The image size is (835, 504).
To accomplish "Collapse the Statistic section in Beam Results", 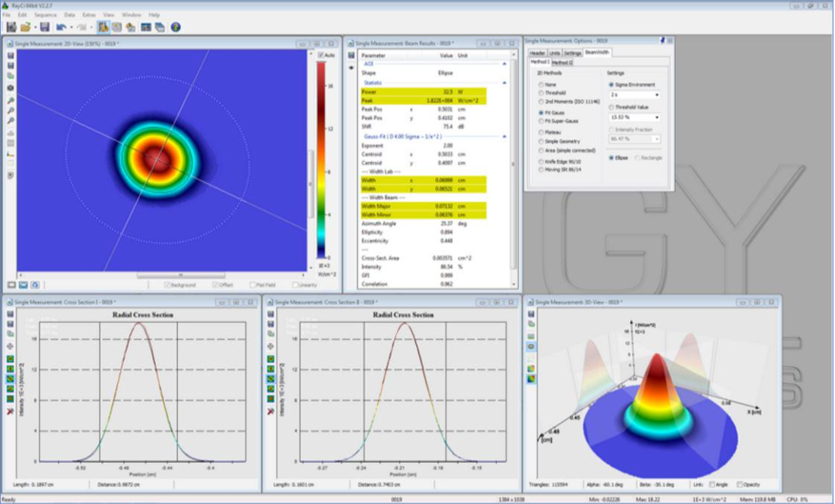I will coord(505,83).
